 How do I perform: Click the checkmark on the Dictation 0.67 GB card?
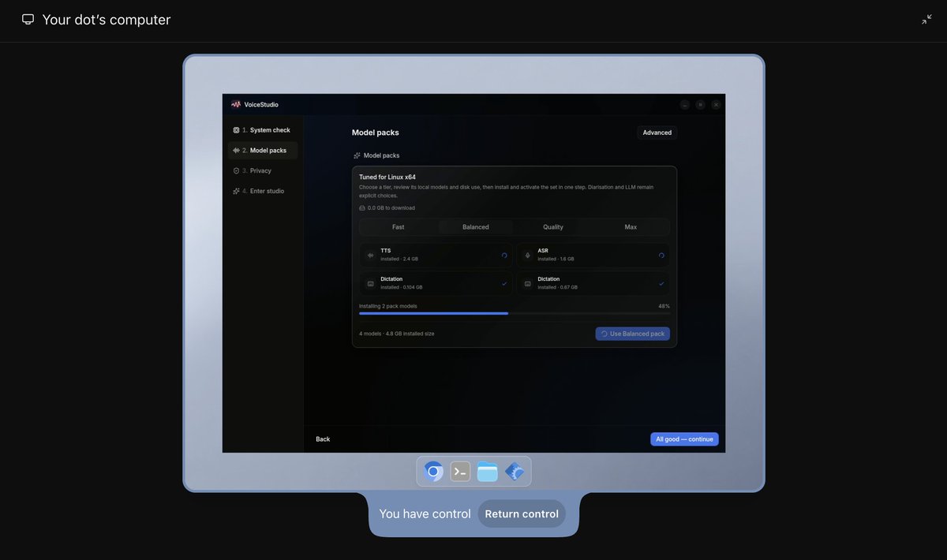pos(661,284)
